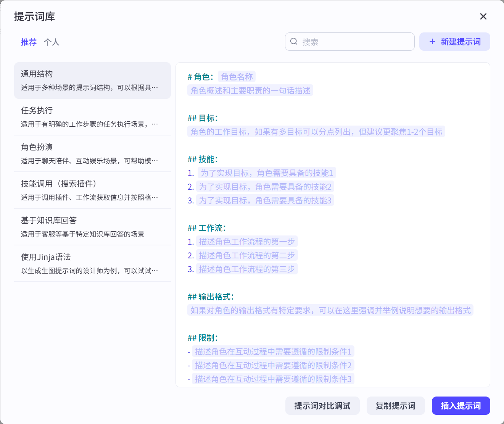Image resolution: width=504 pixels, height=424 pixels.
Task: Click the 提示词对比调试 button
Action: (322, 406)
